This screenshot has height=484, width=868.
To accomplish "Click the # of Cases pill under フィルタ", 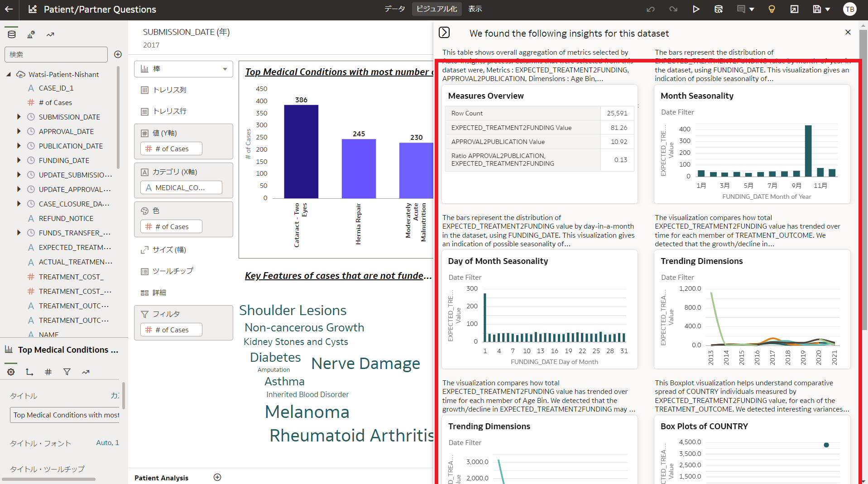I will click(171, 330).
